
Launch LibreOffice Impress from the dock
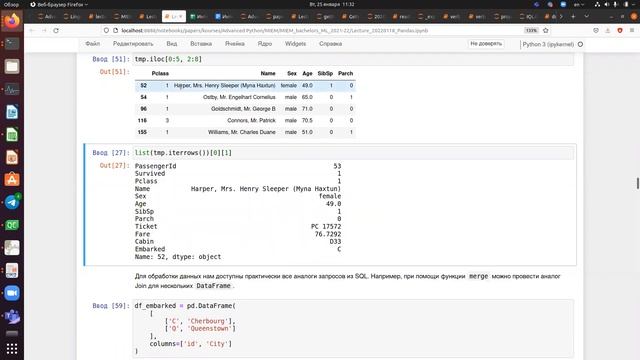(x=12, y=157)
